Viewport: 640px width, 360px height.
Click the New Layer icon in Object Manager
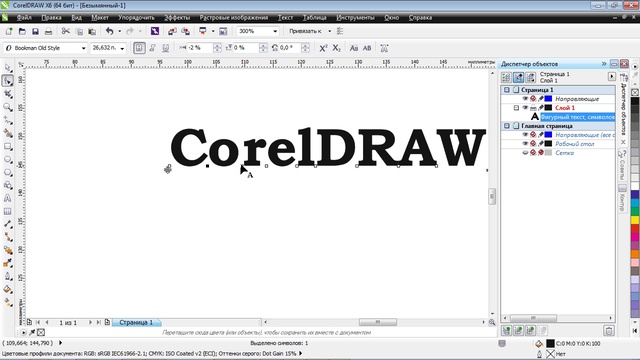[x=507, y=330]
